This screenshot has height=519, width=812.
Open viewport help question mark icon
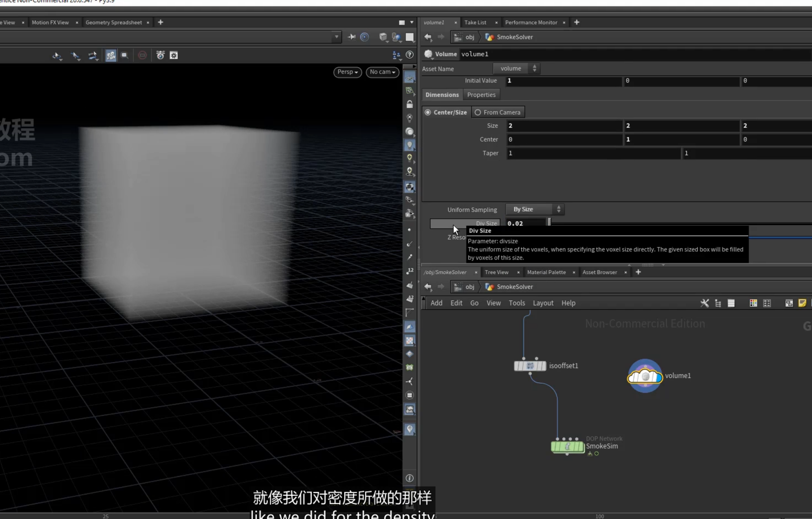[409, 55]
